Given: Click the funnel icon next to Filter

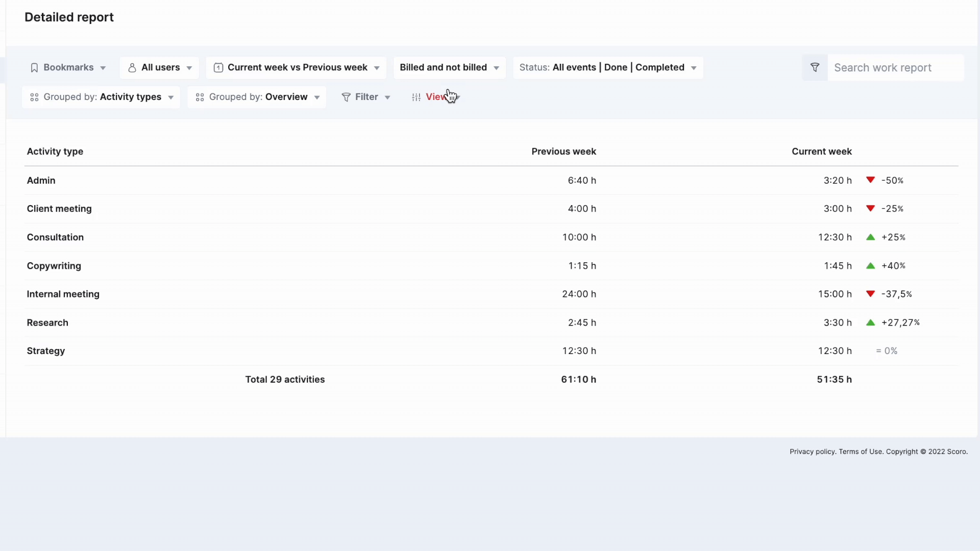Looking at the screenshot, I should pyautogui.click(x=346, y=97).
